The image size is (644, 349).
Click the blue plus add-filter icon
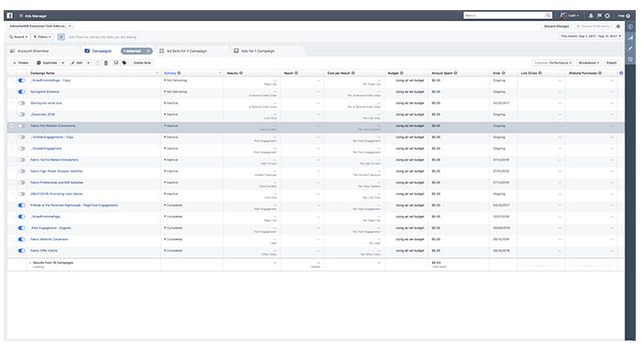tap(61, 37)
